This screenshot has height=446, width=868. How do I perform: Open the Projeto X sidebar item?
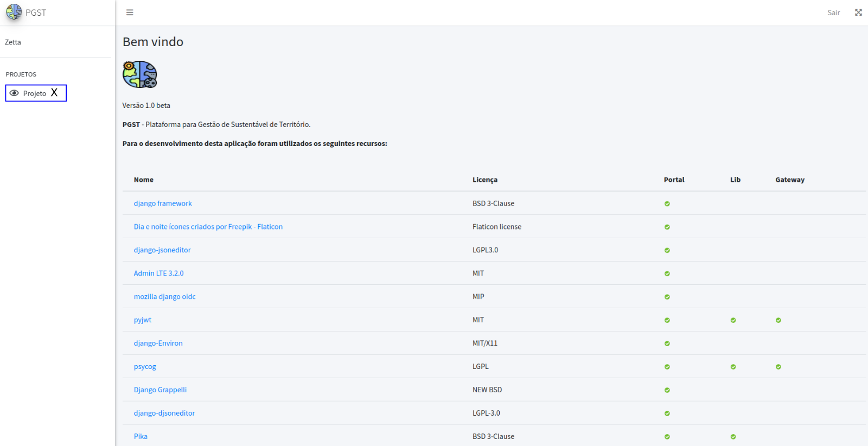click(x=36, y=93)
